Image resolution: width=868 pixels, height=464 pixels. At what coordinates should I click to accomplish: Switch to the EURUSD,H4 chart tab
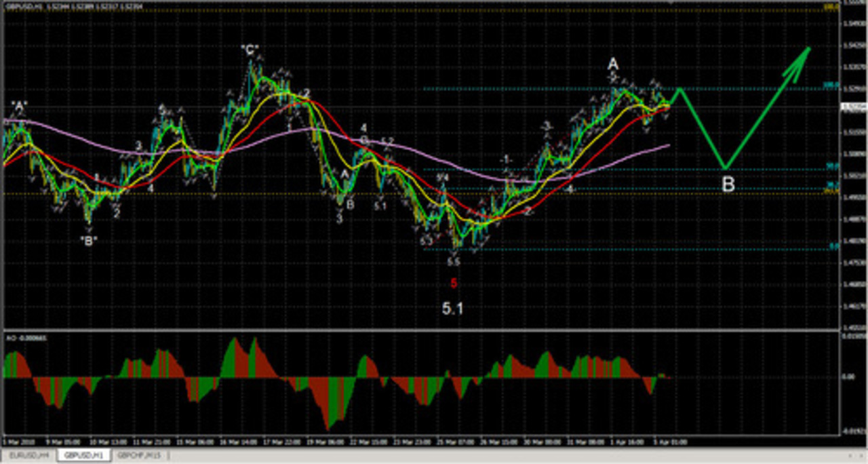(x=29, y=455)
